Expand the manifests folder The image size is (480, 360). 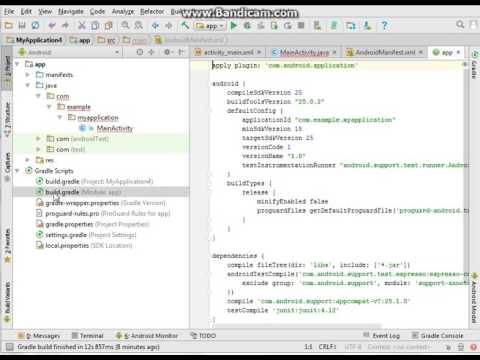(28, 75)
